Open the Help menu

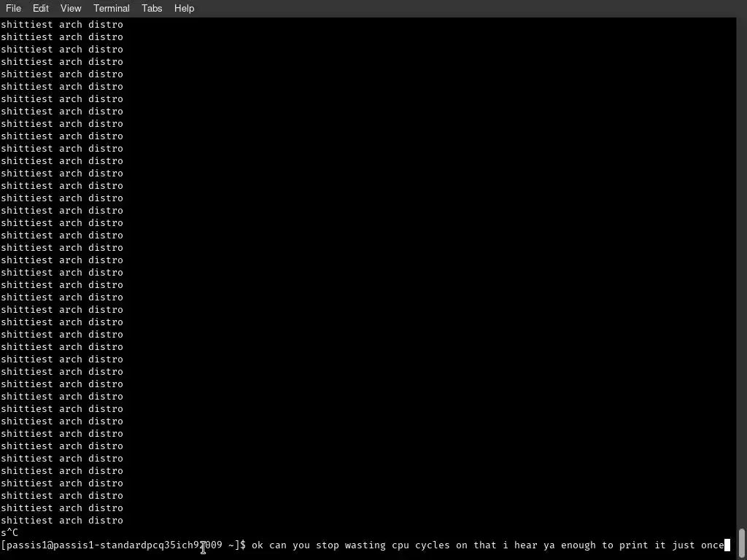click(x=184, y=8)
